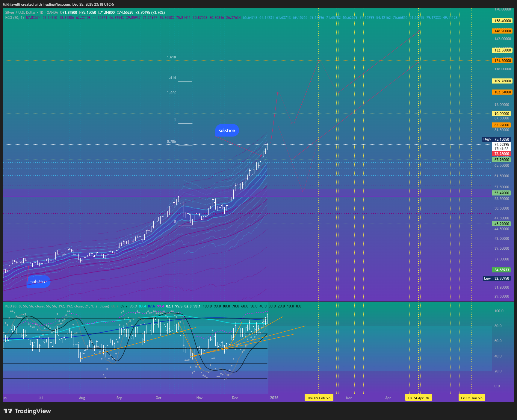Click the 100.0 value on oscillator scale
This screenshot has height=420, width=517.
coord(499,311)
